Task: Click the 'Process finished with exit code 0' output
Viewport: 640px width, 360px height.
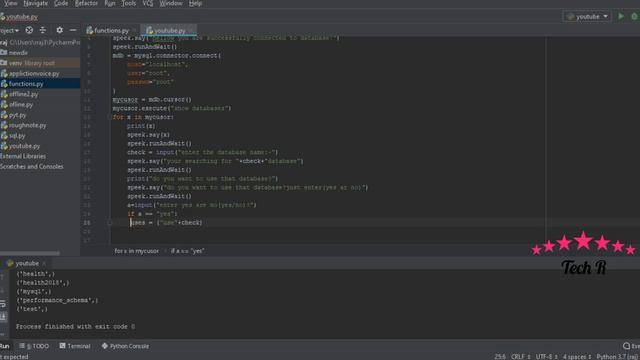Action: click(x=76, y=327)
